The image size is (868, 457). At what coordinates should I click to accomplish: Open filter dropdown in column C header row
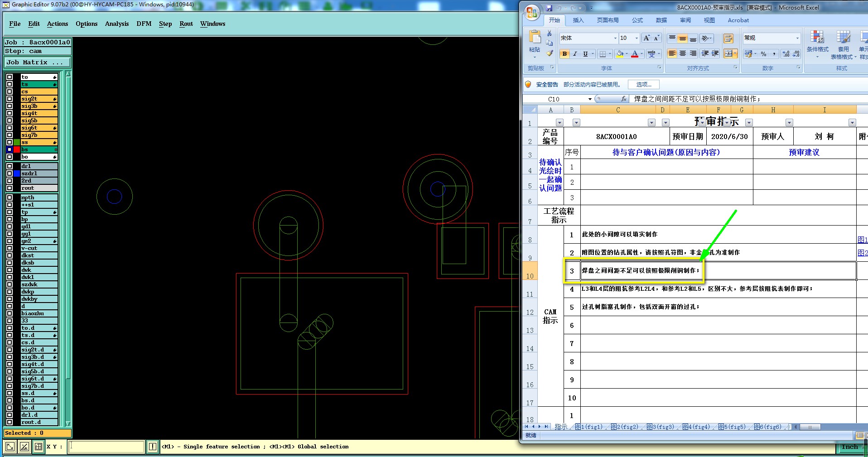651,123
